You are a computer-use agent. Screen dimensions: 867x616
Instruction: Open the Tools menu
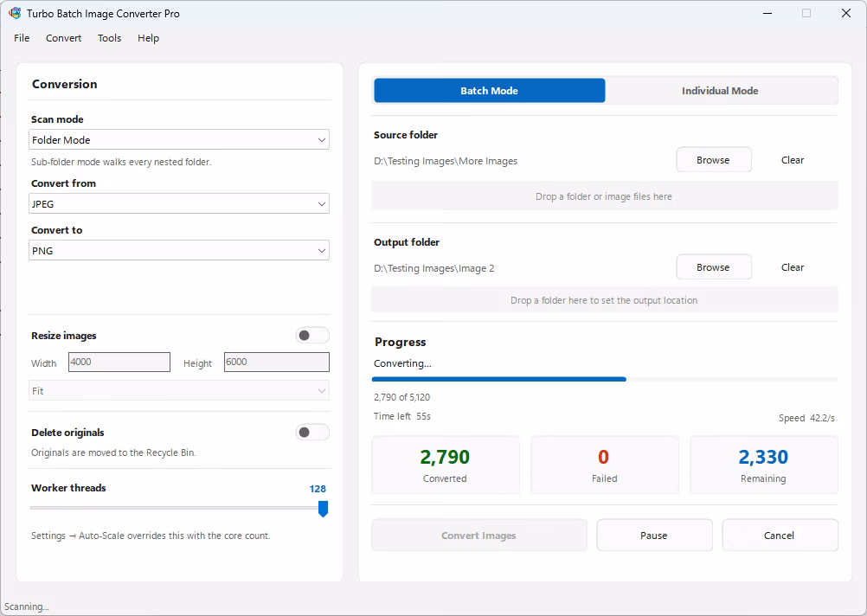tap(110, 38)
